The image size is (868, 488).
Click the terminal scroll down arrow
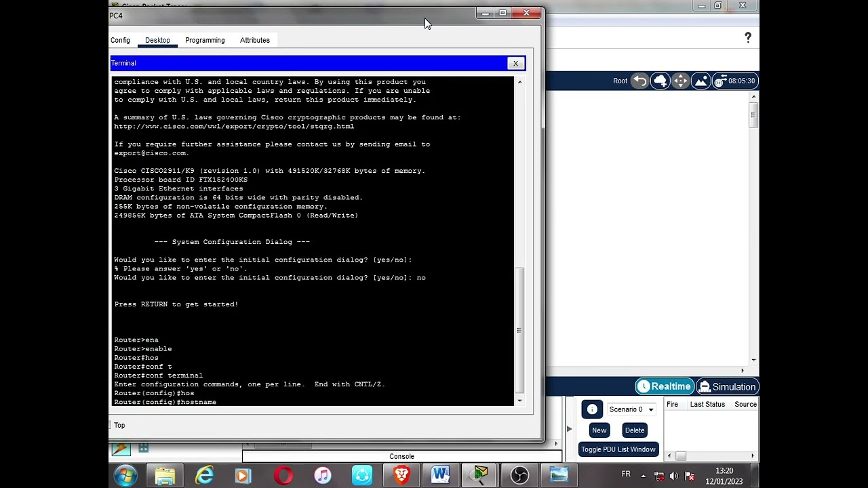tap(519, 401)
